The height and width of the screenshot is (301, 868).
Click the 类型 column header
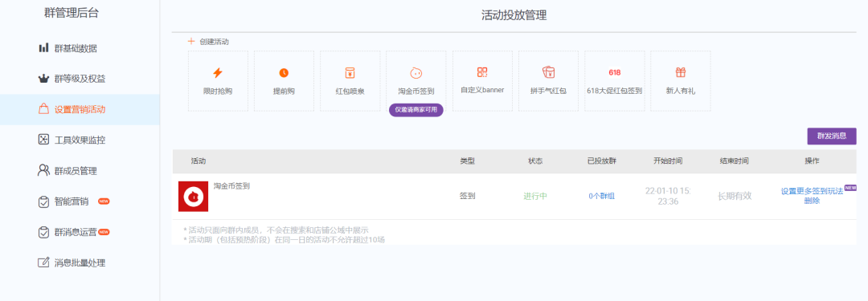(x=467, y=161)
